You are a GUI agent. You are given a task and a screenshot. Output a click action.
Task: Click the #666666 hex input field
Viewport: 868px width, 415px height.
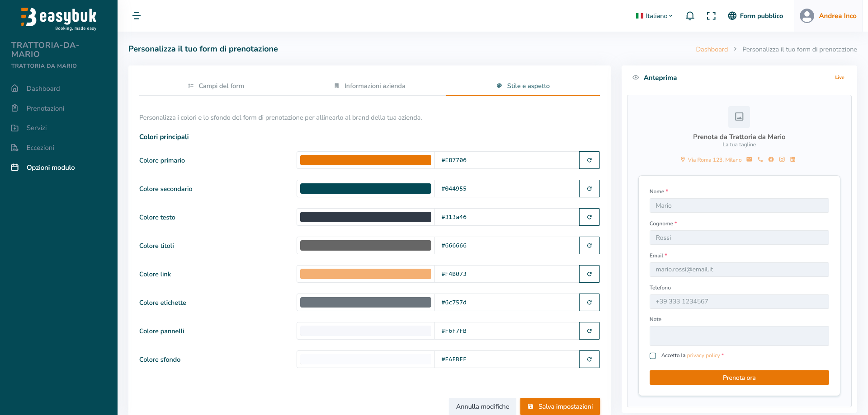(507, 246)
